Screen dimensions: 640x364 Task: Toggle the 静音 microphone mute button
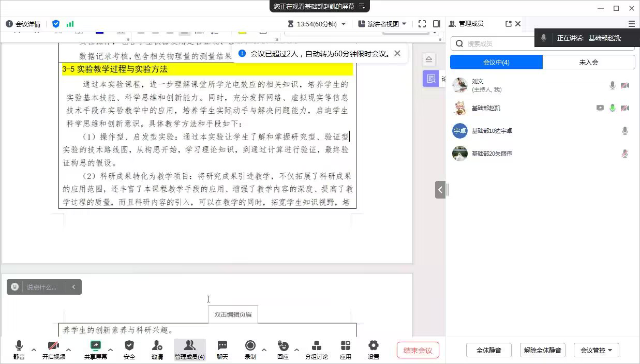(19, 346)
